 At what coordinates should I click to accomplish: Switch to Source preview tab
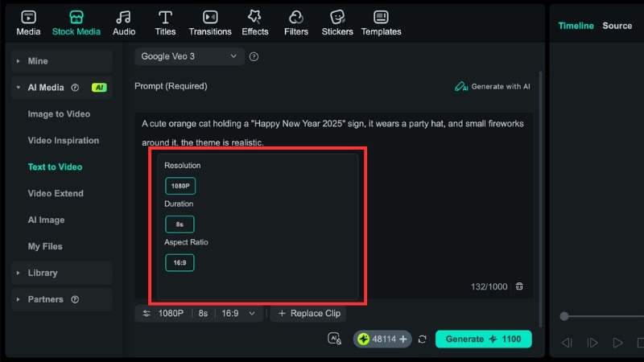[x=617, y=26]
